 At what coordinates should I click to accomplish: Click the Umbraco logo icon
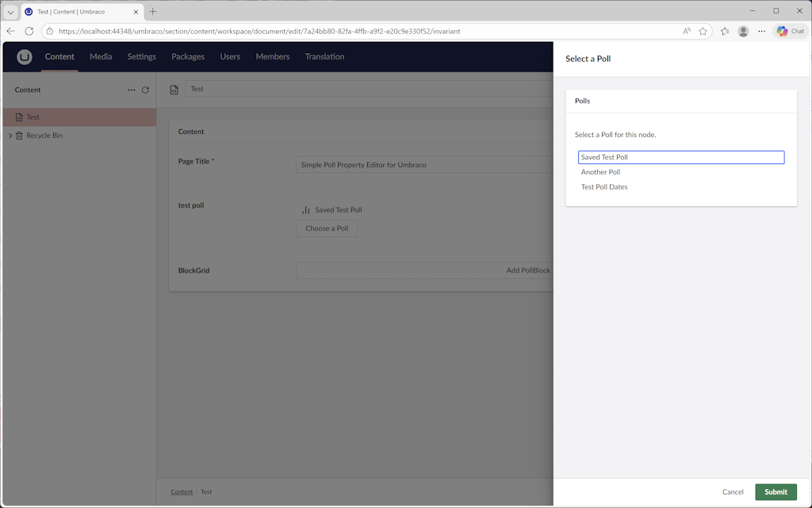pos(25,56)
